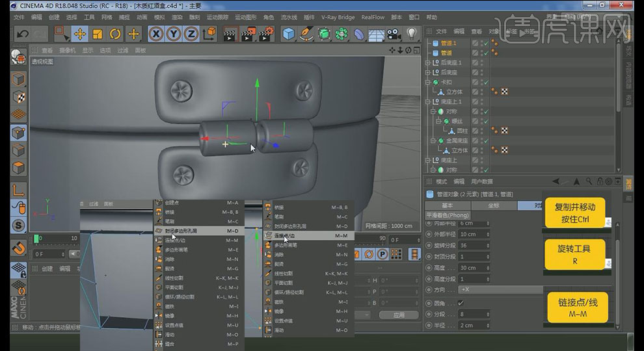Open the spline Pen tool
The width and height of the screenshot is (644, 351).
pos(306,34)
